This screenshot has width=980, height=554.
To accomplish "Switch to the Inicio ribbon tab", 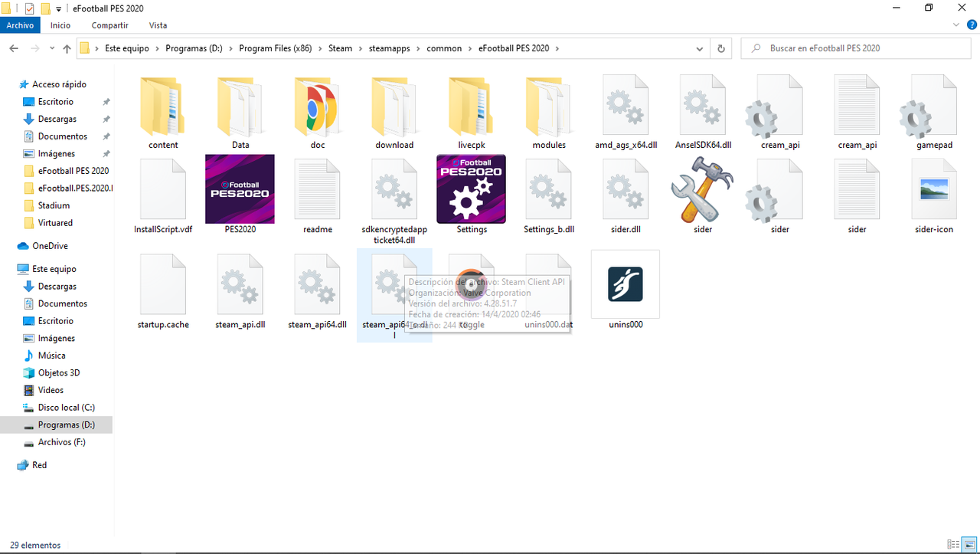I will pos(60,25).
